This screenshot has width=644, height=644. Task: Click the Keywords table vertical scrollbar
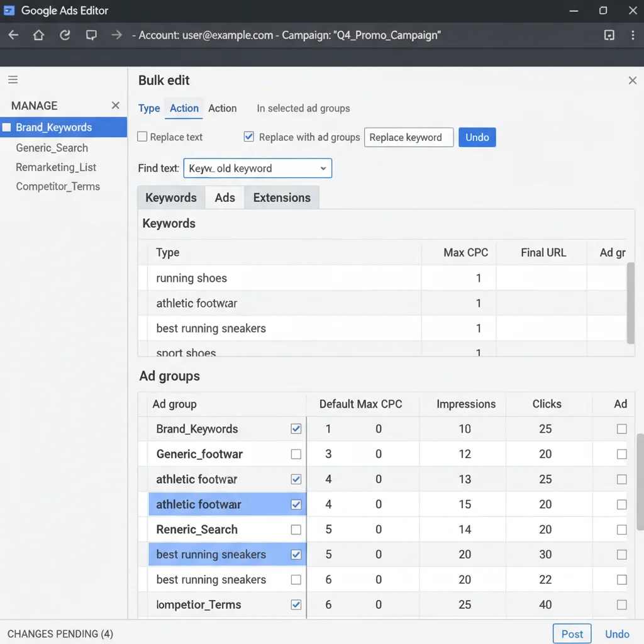click(x=630, y=303)
